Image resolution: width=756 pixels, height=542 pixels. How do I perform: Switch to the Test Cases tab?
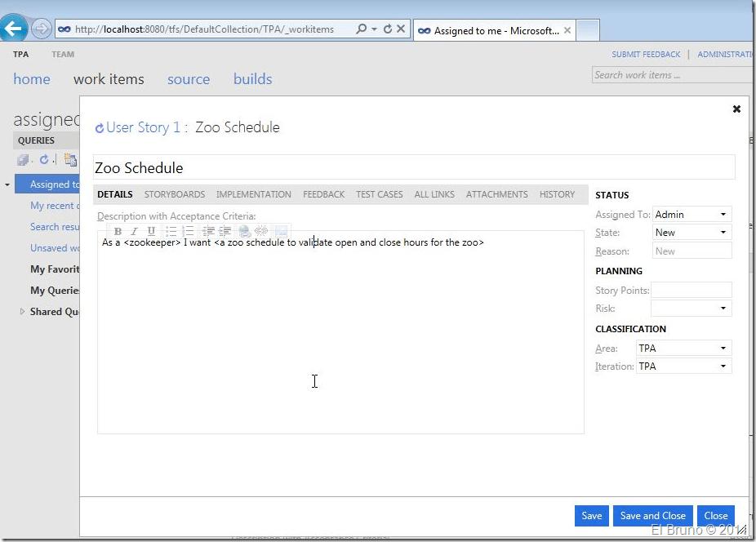click(379, 194)
